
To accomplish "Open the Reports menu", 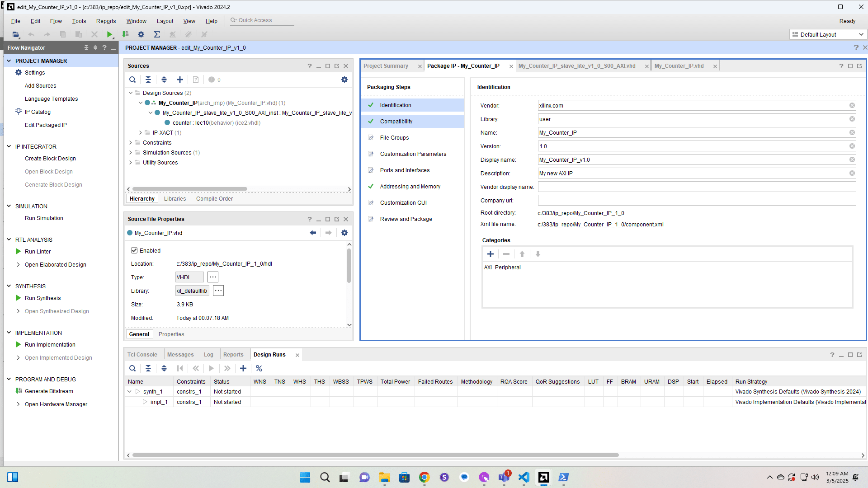I will pos(106,21).
